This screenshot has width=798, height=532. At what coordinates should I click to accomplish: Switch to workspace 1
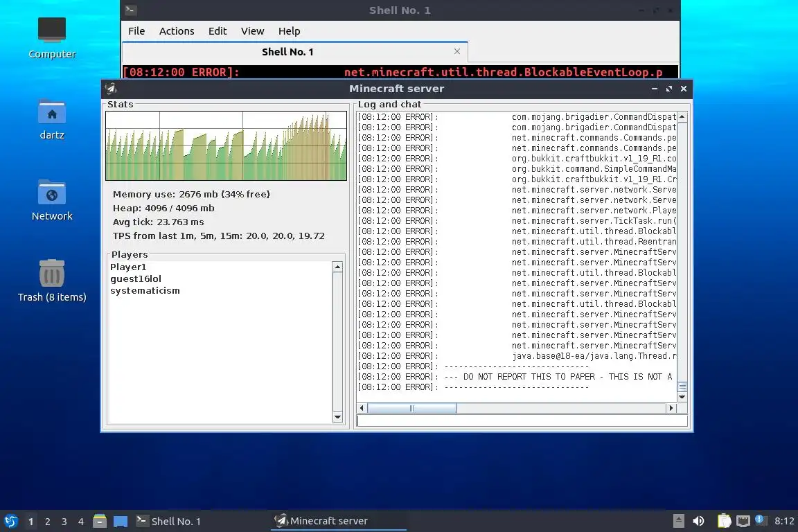[31, 522]
